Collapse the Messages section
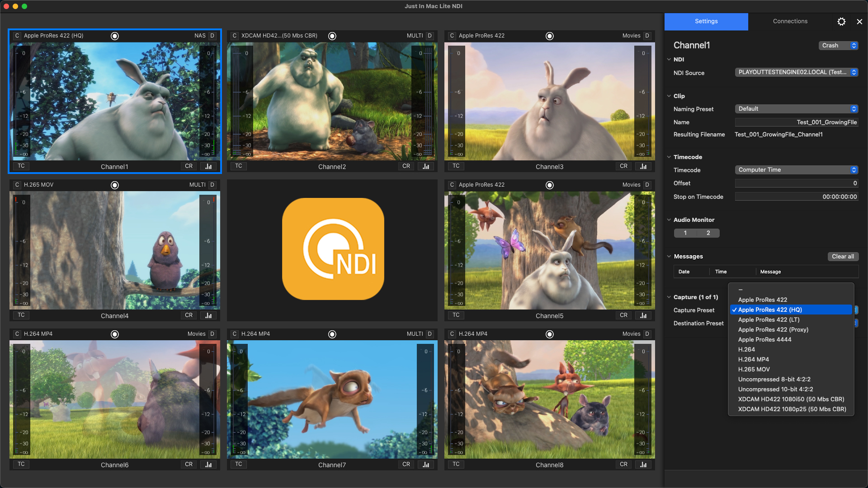This screenshot has height=488, width=868. (x=669, y=257)
